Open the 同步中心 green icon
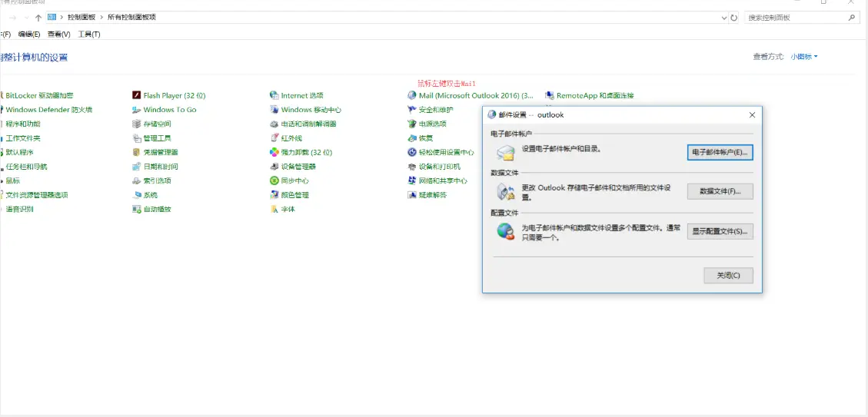This screenshot has height=417, width=868. tap(274, 180)
